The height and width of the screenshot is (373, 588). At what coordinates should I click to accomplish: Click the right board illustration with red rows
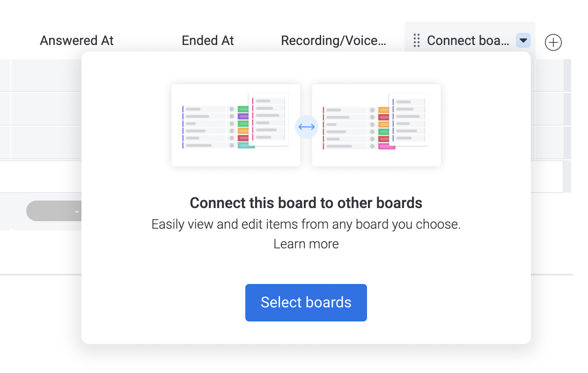click(x=376, y=125)
